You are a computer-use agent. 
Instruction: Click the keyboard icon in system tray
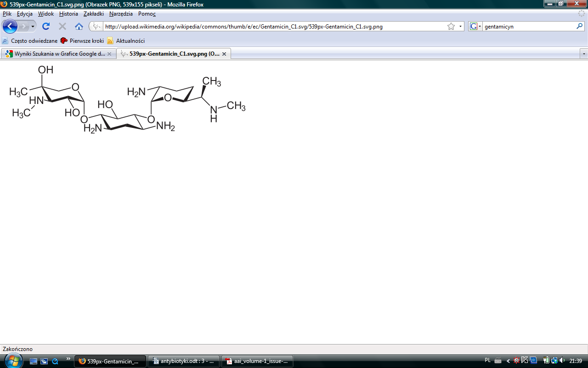coord(498,361)
